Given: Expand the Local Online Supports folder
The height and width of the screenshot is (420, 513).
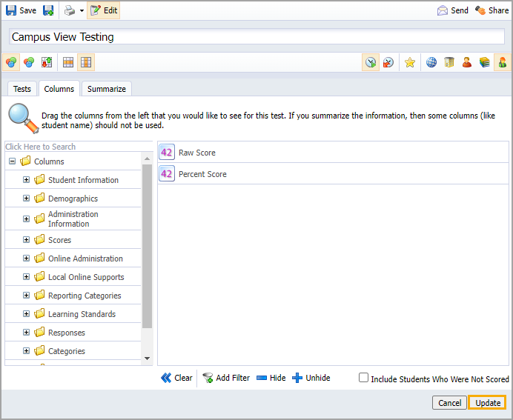Looking at the screenshot, I should click(26, 277).
